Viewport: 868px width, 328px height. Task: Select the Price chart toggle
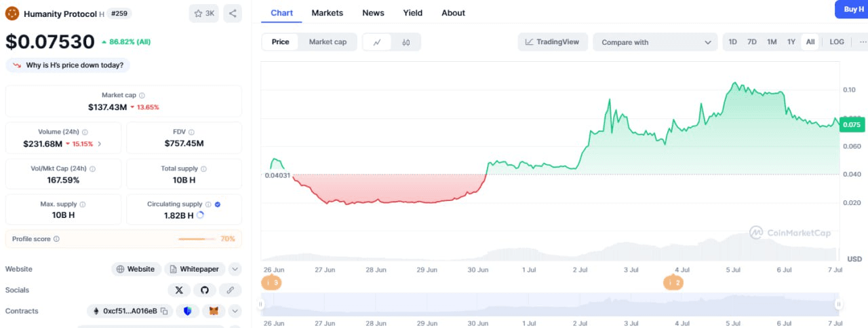281,42
